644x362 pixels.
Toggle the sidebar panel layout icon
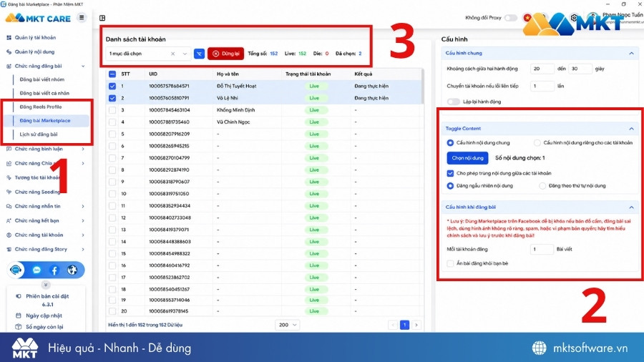102,18
